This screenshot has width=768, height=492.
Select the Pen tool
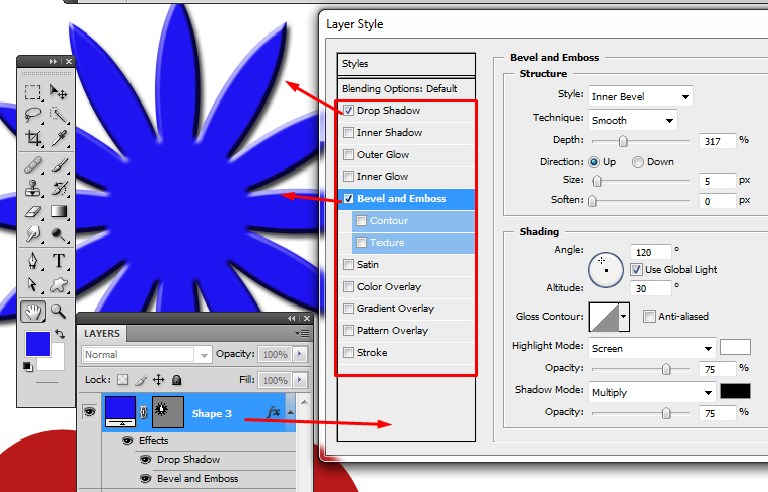(x=33, y=261)
